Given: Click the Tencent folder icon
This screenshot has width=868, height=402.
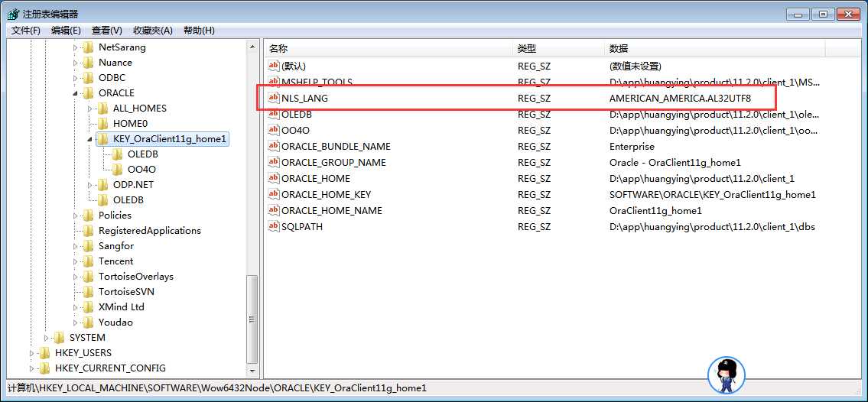Looking at the screenshot, I should pos(88,261).
